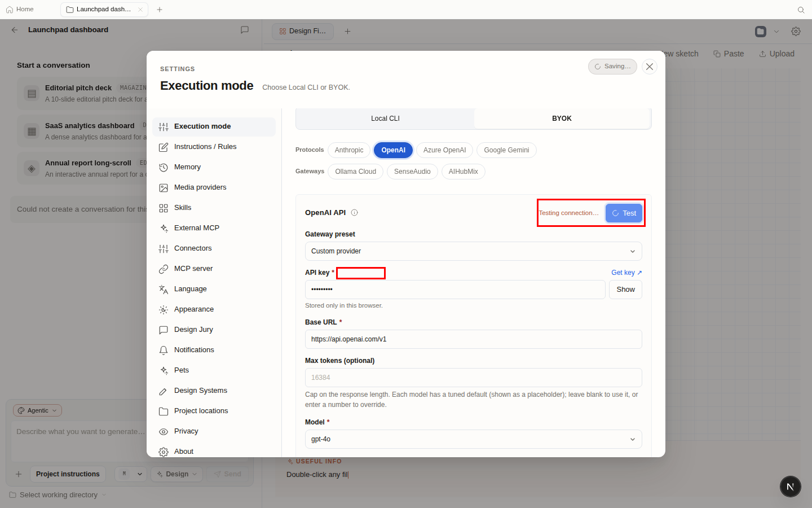
Task: Click the Appearance sun icon
Action: [164, 310]
